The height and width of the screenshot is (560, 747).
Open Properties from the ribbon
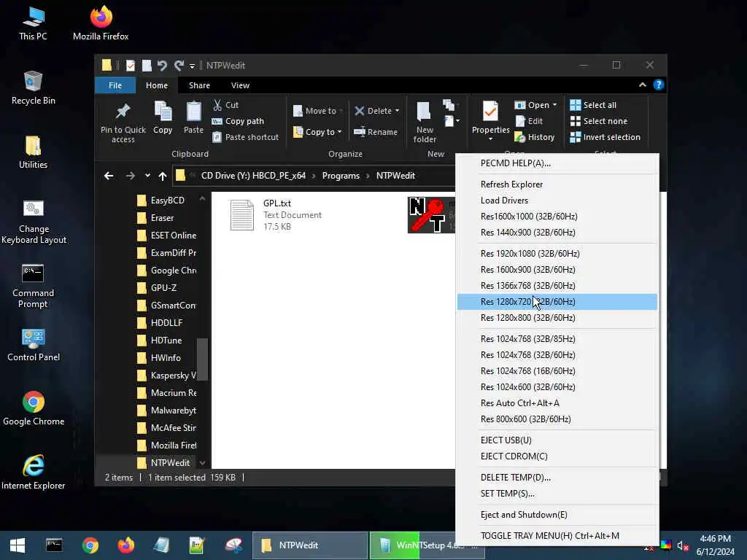490,119
